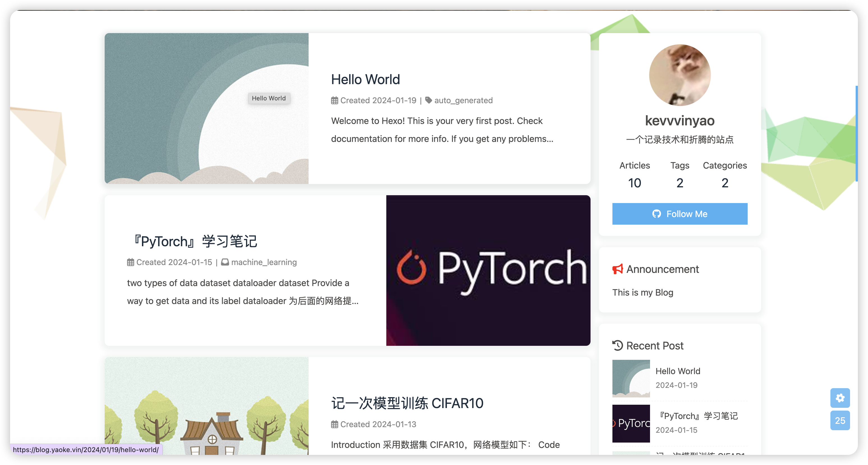Click the red Announcement megaphone icon
Image resolution: width=868 pixels, height=465 pixels.
tap(618, 269)
